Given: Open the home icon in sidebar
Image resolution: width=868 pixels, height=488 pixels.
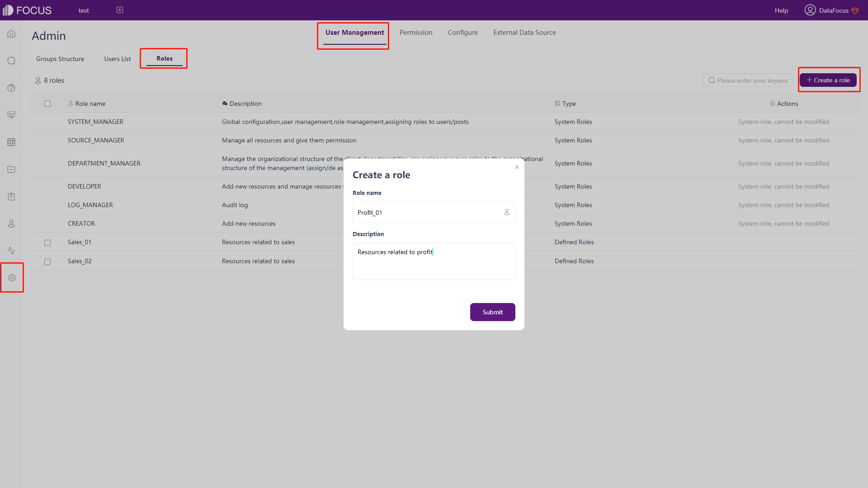Looking at the screenshot, I should [x=11, y=34].
